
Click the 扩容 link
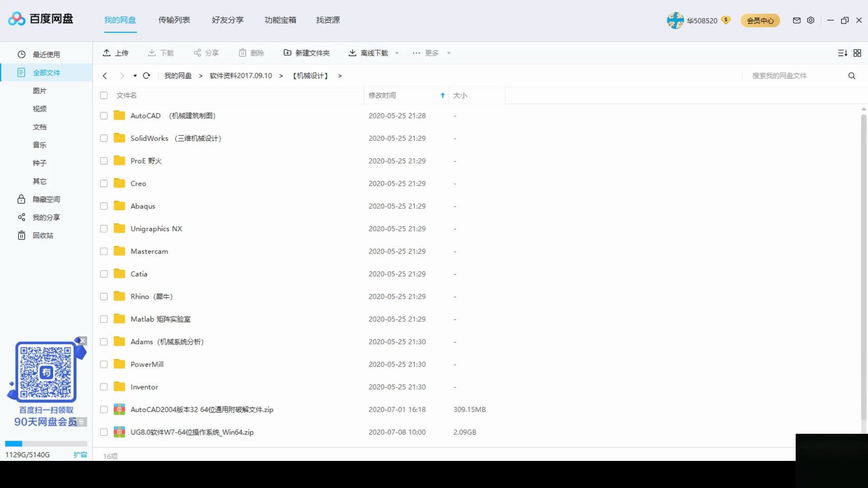coord(80,455)
